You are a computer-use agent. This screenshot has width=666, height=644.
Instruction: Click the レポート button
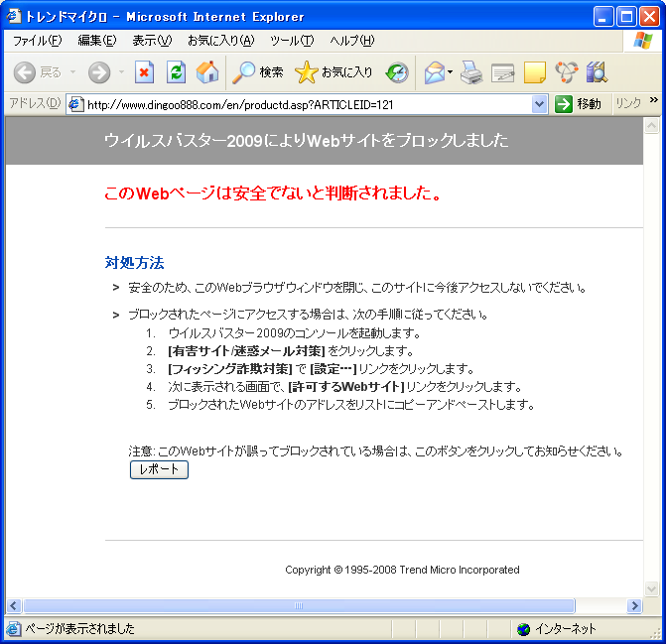[x=159, y=469]
